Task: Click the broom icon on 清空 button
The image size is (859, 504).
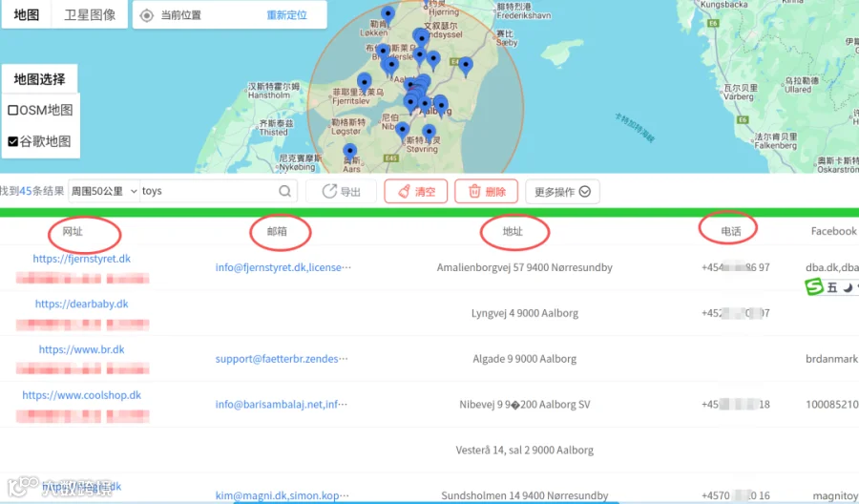Action: tap(405, 192)
